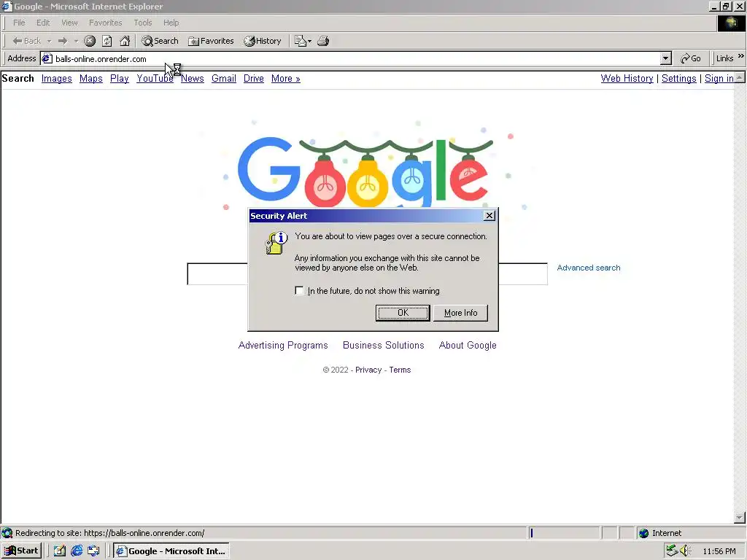Open the Drive link
The height and width of the screenshot is (560, 747).
coord(253,79)
